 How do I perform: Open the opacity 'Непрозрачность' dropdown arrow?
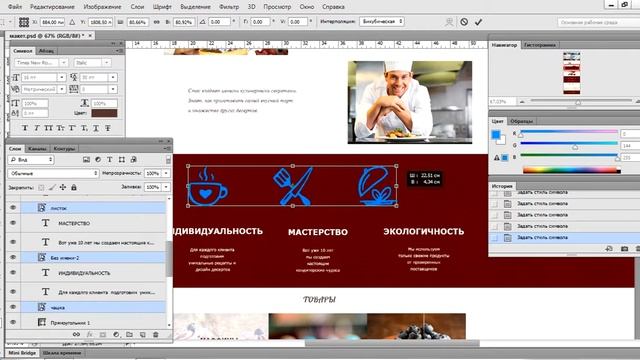click(166, 173)
